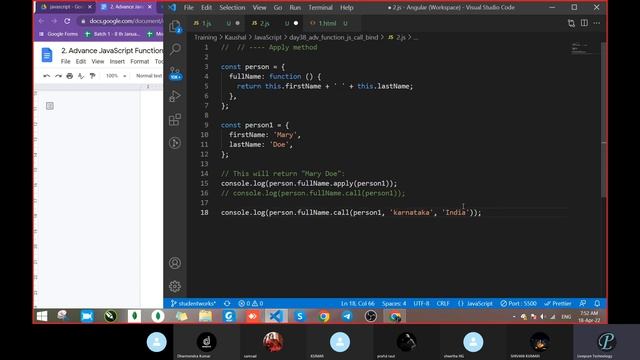The image size is (640, 360).
Task: Click the Chrome address bar URL
Action: pos(126,21)
